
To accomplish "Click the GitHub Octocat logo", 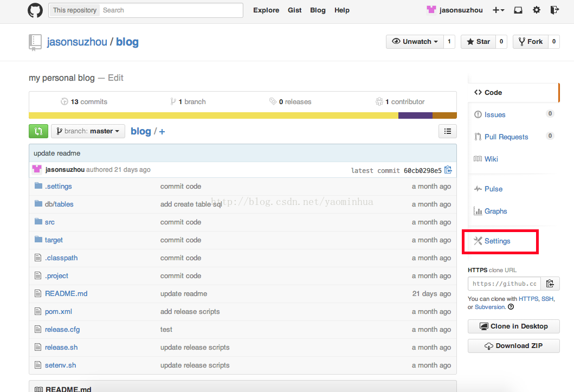I will pos(35,10).
